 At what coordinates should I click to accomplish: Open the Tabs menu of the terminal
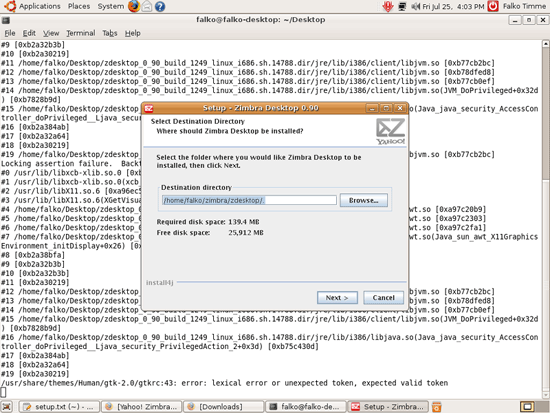[x=110, y=33]
